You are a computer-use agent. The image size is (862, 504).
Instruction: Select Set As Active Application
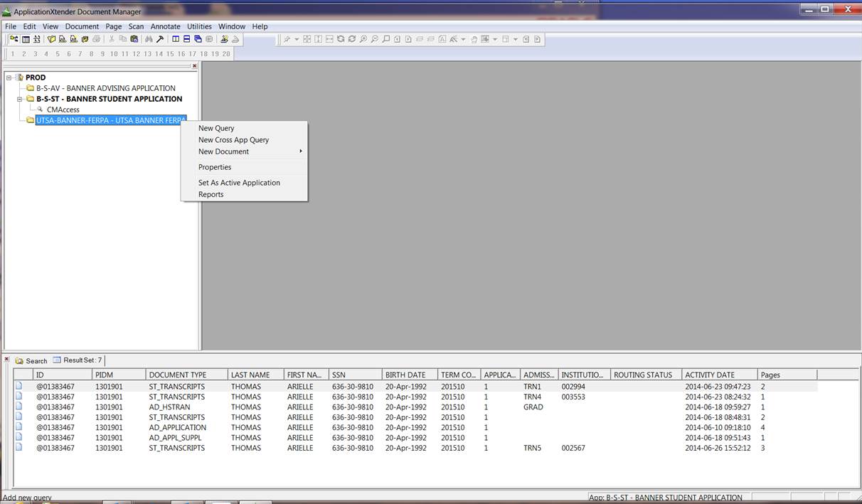coord(239,183)
